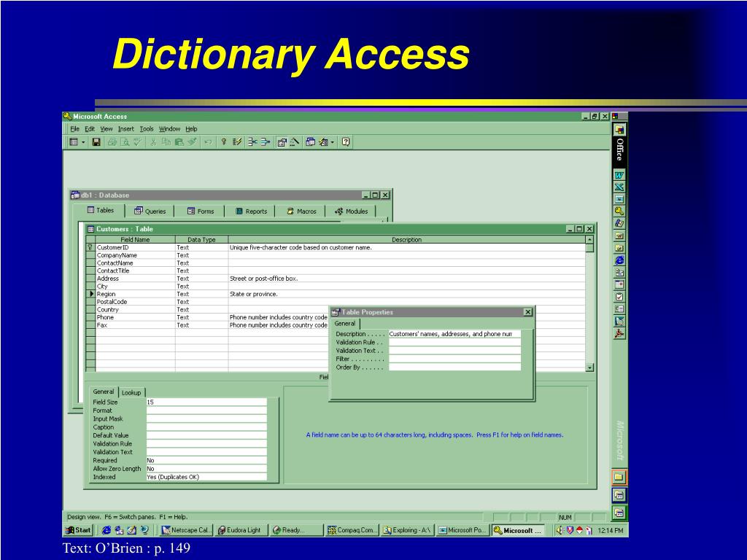This screenshot has height=560, width=747.
Task: Switch to Reports tab in db1 window
Action: click(x=251, y=211)
